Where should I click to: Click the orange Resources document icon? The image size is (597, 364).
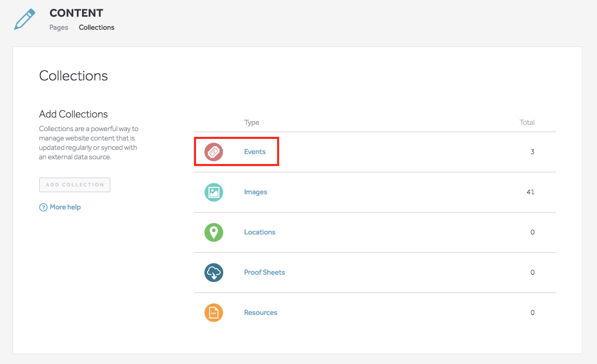214,313
